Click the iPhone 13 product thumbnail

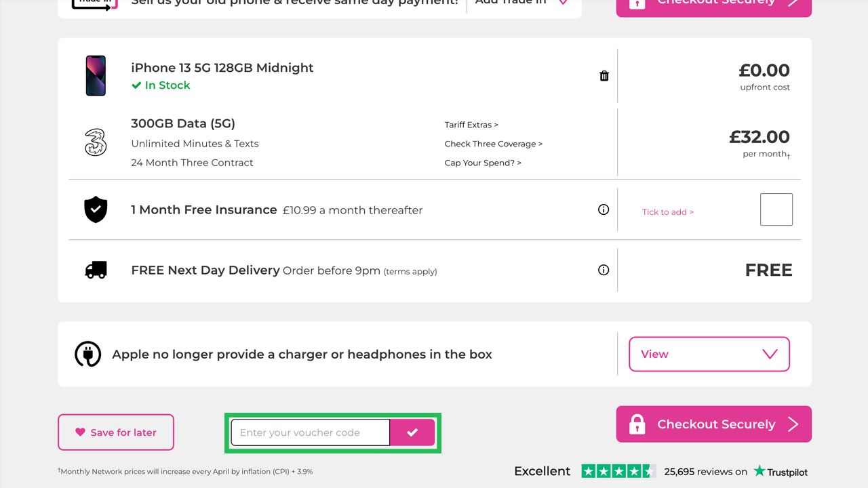tap(96, 76)
